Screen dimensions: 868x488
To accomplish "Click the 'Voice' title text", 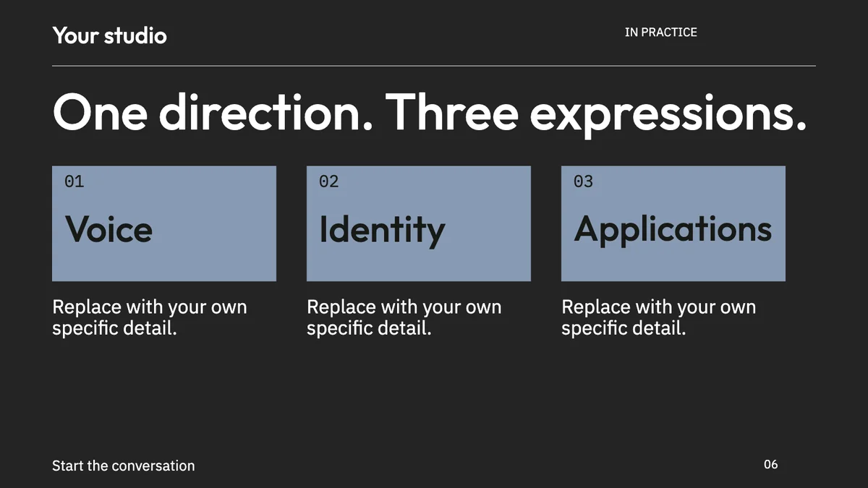I will 109,228.
